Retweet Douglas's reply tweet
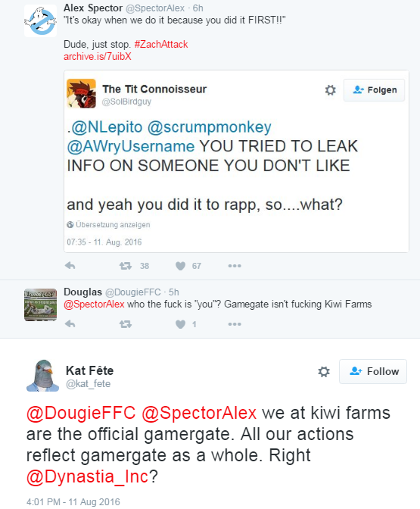This screenshot has height=509, width=420. pyautogui.click(x=125, y=324)
